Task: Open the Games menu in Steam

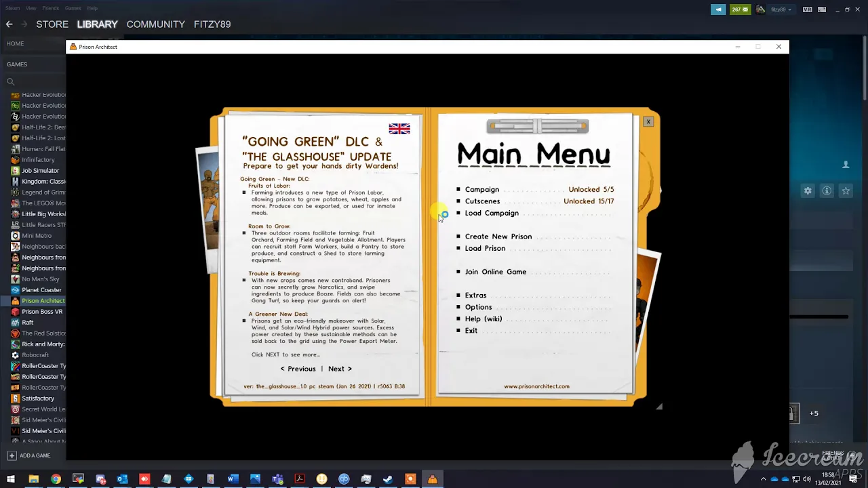Action: (73, 8)
